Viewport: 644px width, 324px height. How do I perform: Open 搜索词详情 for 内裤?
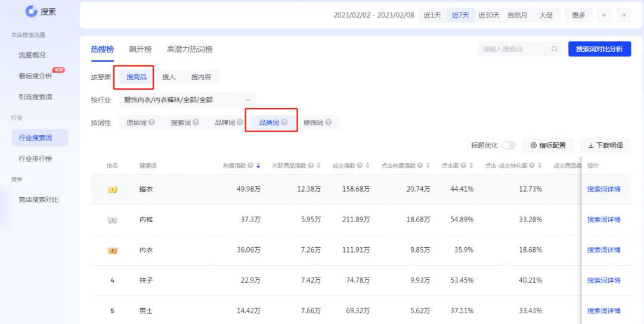pos(603,220)
